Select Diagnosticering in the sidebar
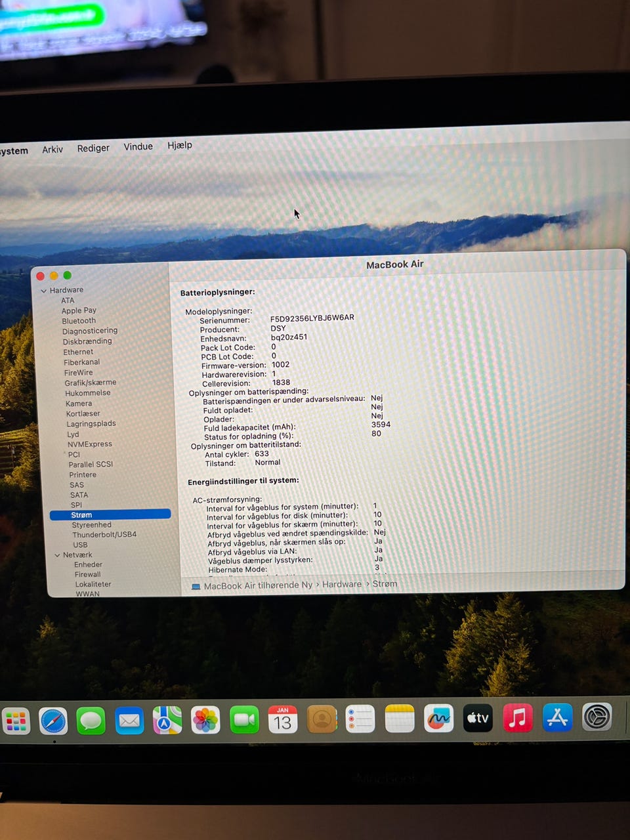Image resolution: width=630 pixels, height=840 pixels. (x=90, y=331)
